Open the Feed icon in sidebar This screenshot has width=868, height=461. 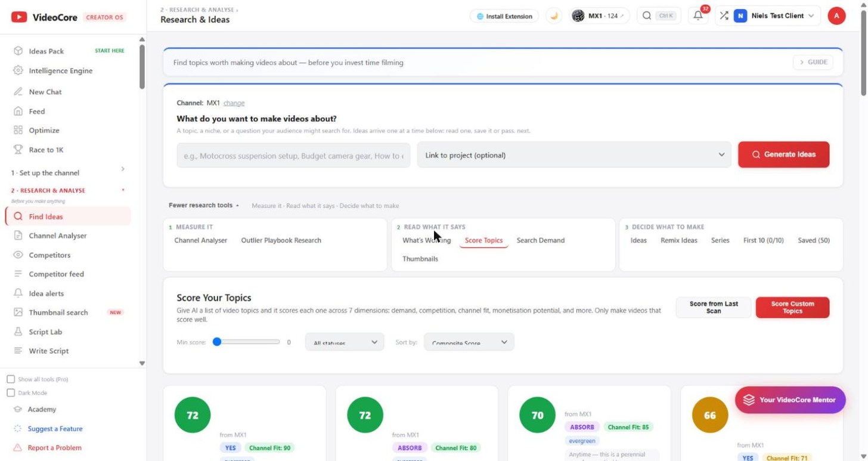click(18, 111)
